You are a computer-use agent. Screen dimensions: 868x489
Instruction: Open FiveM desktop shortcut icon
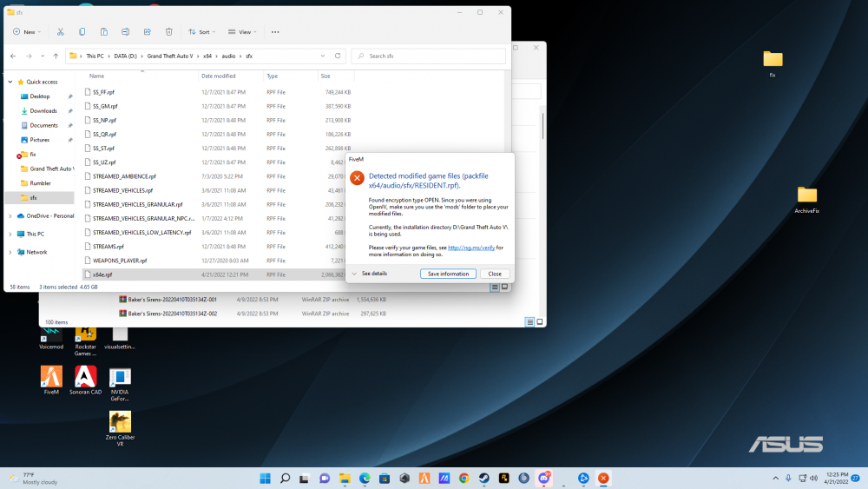(x=51, y=377)
